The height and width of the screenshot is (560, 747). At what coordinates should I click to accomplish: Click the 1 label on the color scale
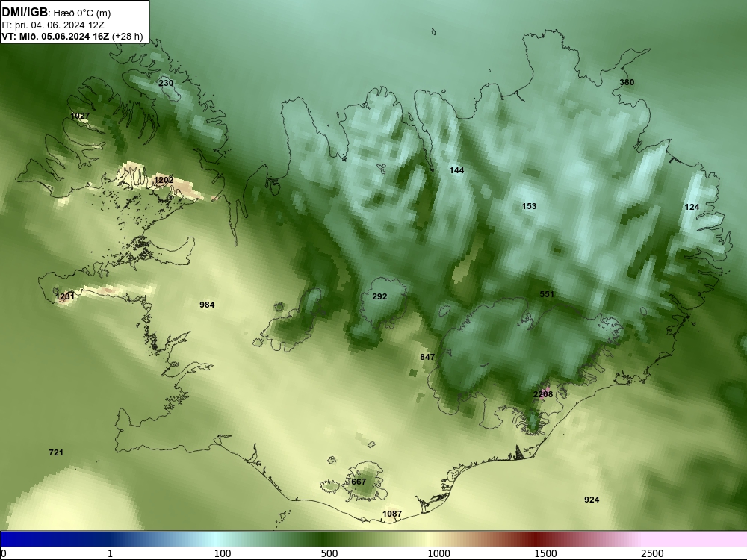(110, 553)
